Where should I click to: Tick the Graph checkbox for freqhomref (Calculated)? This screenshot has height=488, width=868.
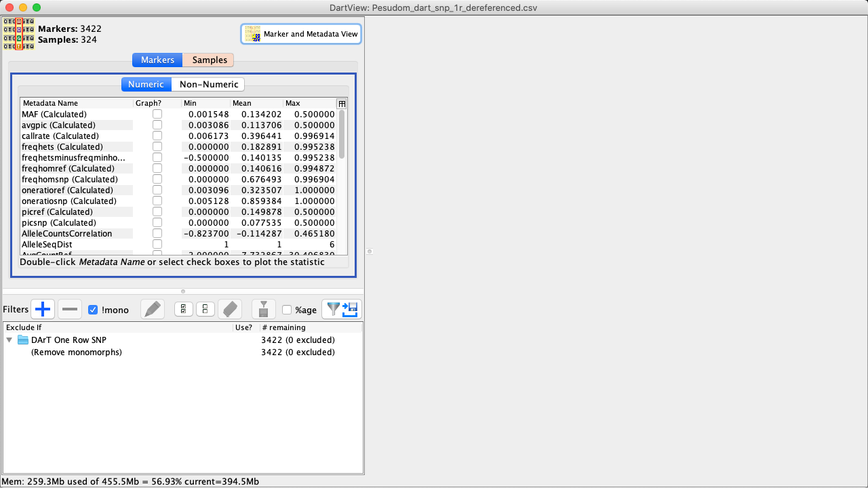tap(157, 168)
